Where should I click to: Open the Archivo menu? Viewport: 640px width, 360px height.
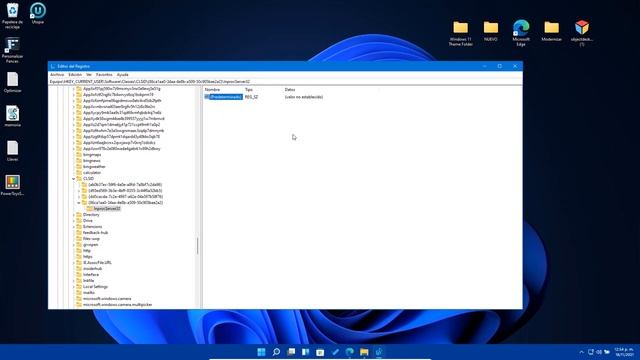pos(57,75)
